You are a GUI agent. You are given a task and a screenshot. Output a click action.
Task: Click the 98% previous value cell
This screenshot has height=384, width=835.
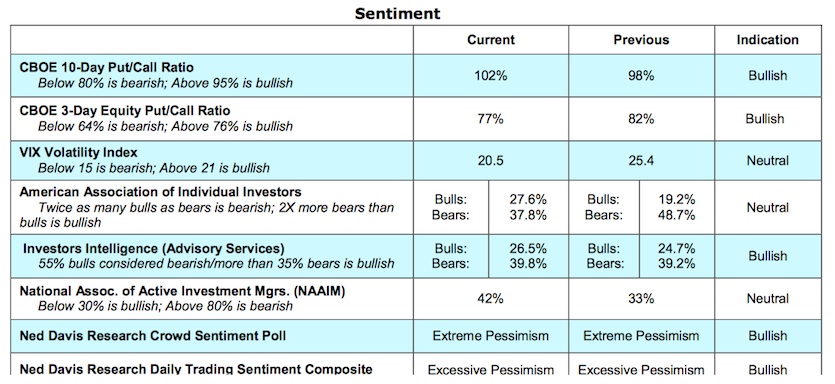(x=641, y=76)
